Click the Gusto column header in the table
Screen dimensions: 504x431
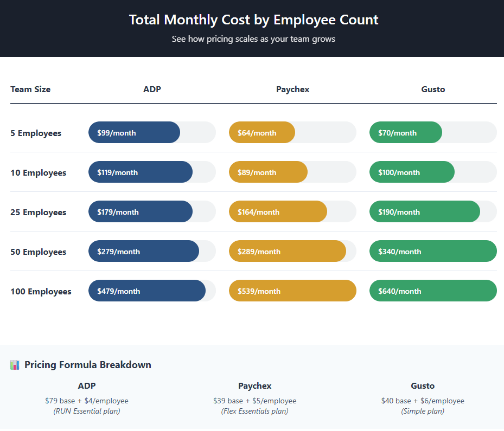tap(433, 89)
